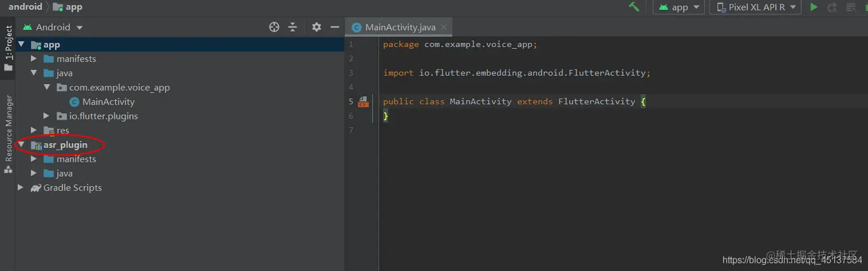
Task: Click the package com.example.voice_app code line
Action: pyautogui.click(x=460, y=44)
